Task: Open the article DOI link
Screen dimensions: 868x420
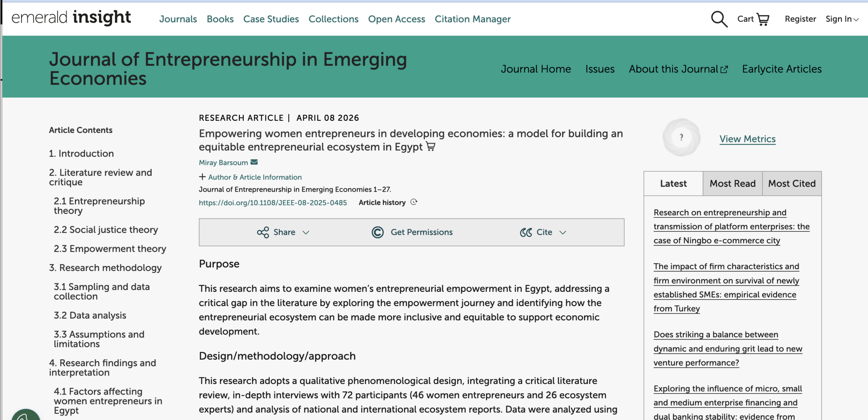Action: [x=273, y=203]
